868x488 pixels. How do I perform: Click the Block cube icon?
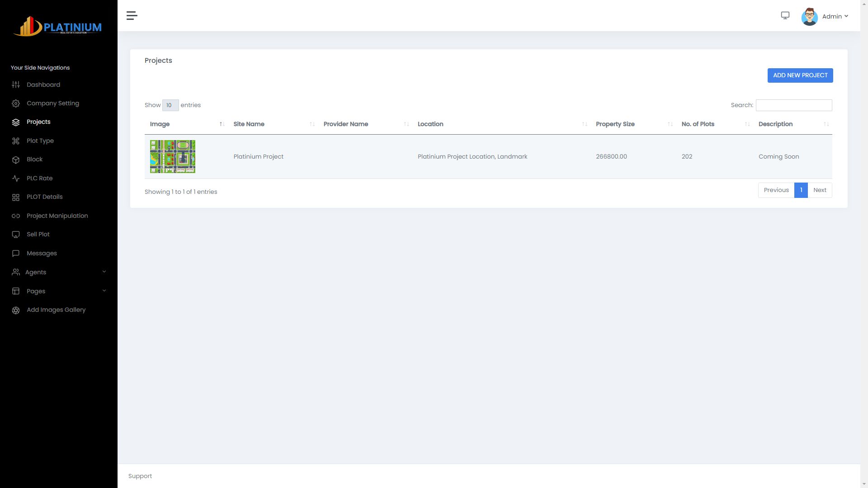[16, 160]
